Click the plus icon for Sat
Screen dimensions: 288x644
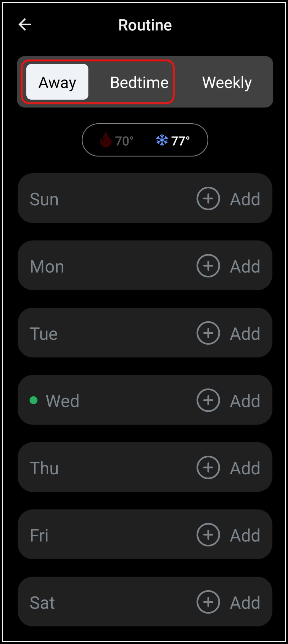click(208, 602)
